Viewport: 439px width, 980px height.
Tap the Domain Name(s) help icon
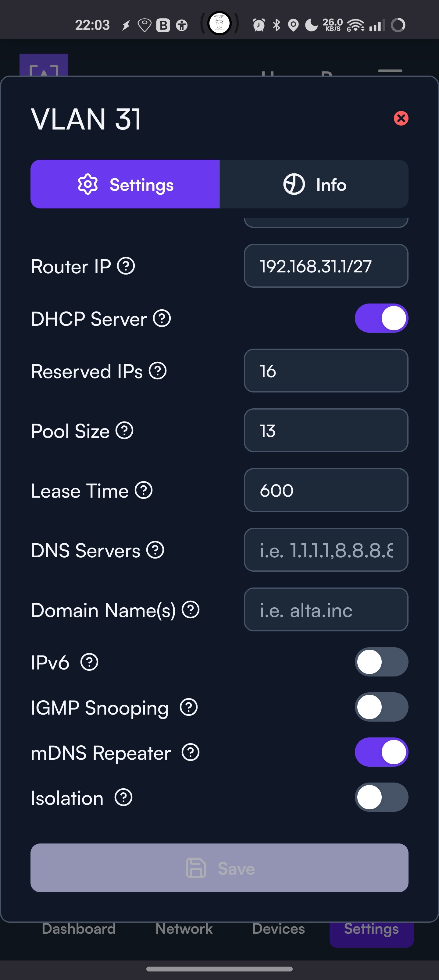191,610
